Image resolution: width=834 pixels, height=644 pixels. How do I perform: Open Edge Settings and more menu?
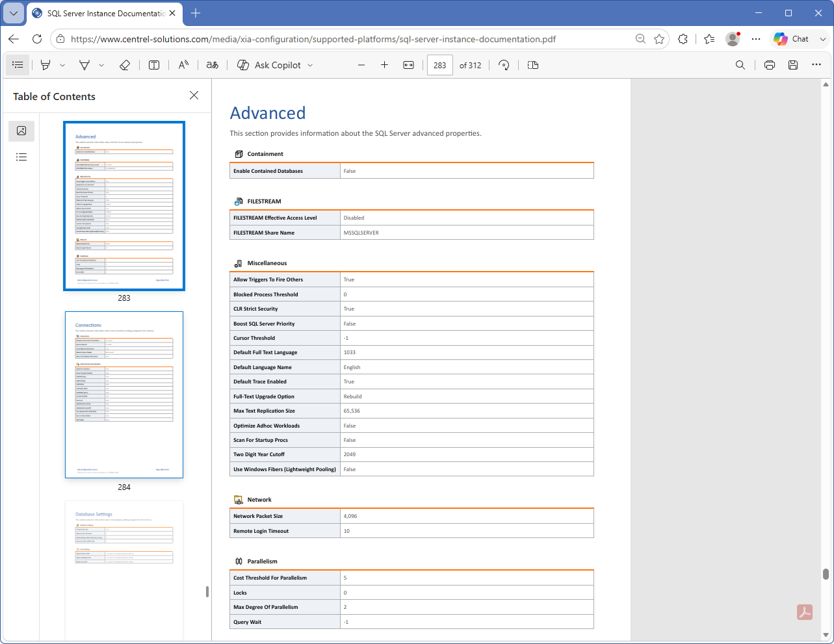(x=756, y=39)
